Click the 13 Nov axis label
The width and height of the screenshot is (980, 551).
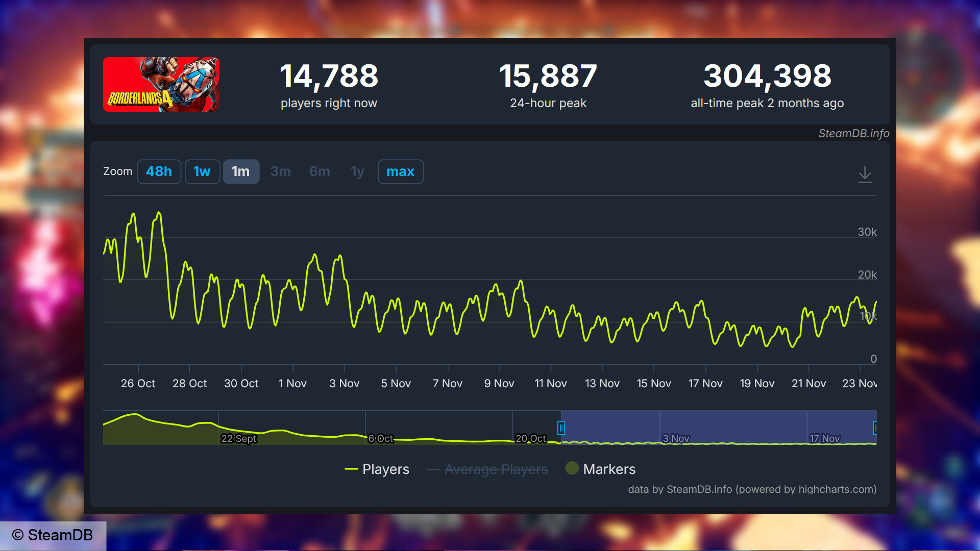[602, 383]
